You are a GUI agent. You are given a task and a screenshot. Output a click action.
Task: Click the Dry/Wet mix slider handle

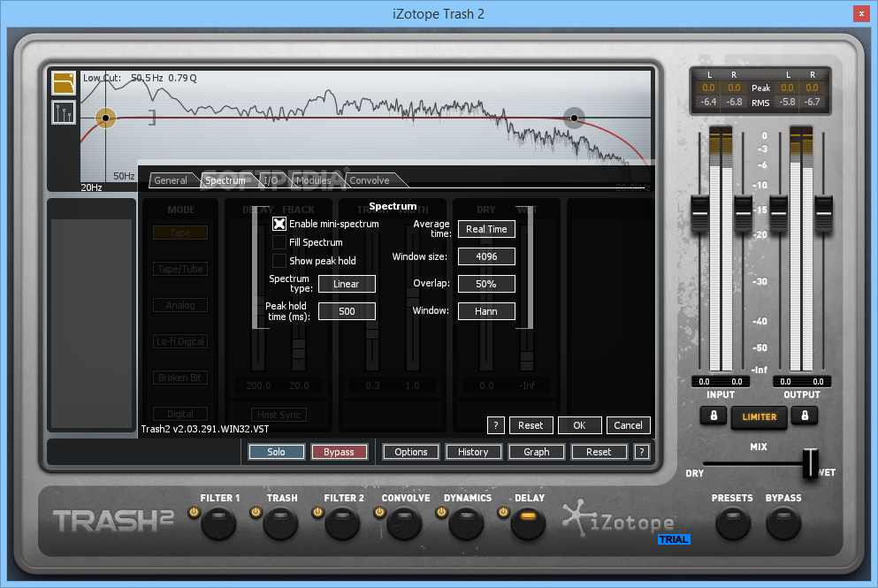tap(810, 463)
